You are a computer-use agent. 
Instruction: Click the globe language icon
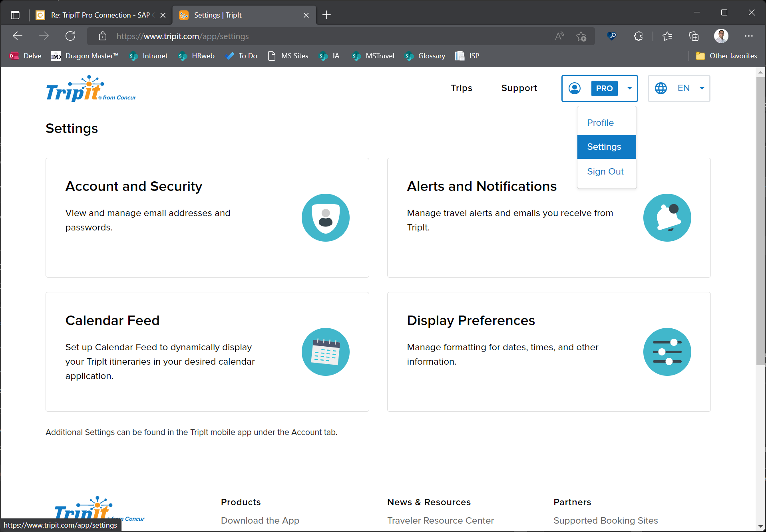pyautogui.click(x=661, y=88)
